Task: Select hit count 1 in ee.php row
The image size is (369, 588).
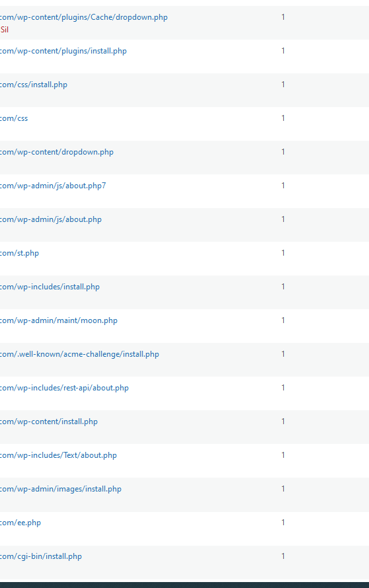Action: tap(283, 523)
